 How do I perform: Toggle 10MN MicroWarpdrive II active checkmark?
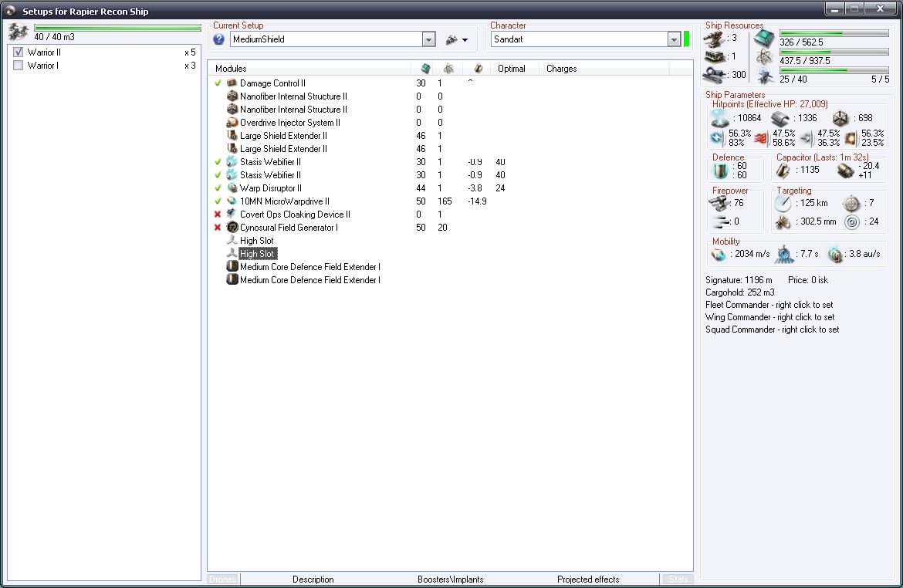coord(218,201)
